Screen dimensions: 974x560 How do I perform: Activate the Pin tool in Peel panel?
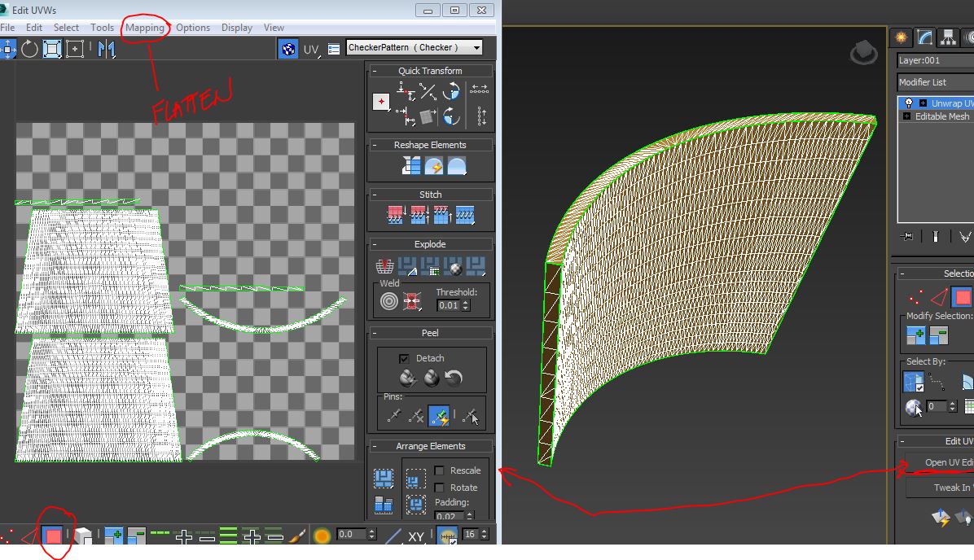point(394,414)
